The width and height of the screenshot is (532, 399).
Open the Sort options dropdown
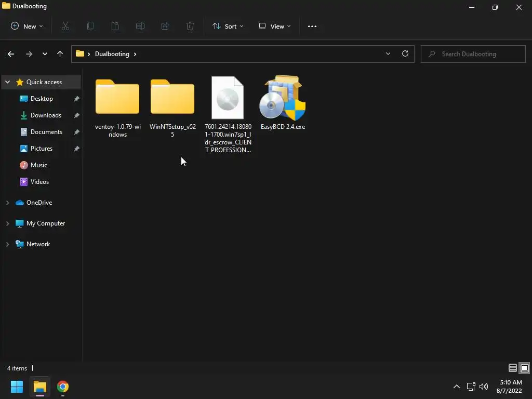click(228, 26)
